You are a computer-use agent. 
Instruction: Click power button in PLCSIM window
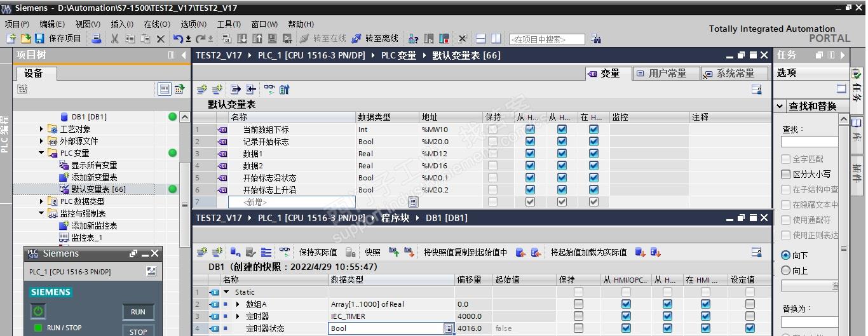(38, 311)
